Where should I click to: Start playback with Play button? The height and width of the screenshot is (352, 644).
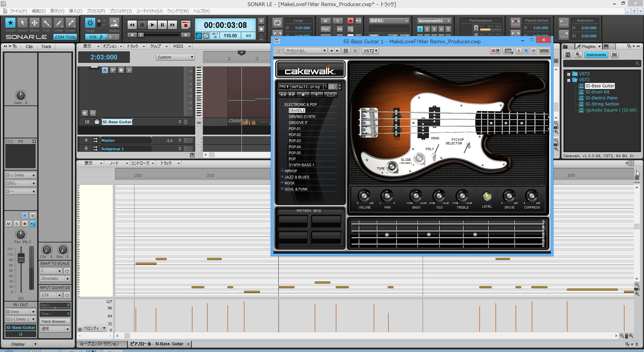tap(152, 25)
